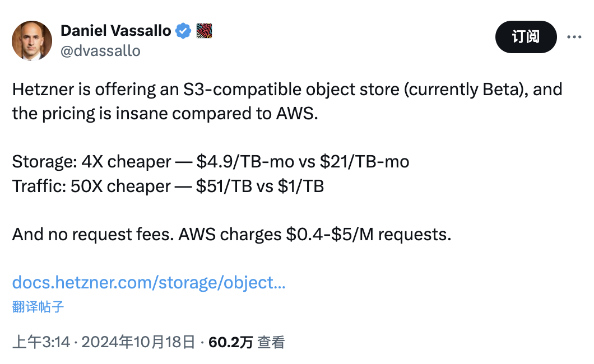Viewport: 594px width, 364px height.
Task: Click the "Traffic: 50X cheaper" line
Action: [x=168, y=186]
